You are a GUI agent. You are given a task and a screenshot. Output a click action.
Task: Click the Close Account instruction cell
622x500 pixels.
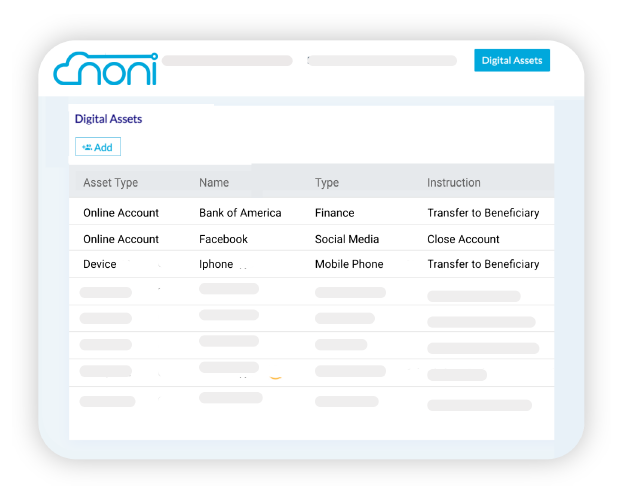(463, 239)
